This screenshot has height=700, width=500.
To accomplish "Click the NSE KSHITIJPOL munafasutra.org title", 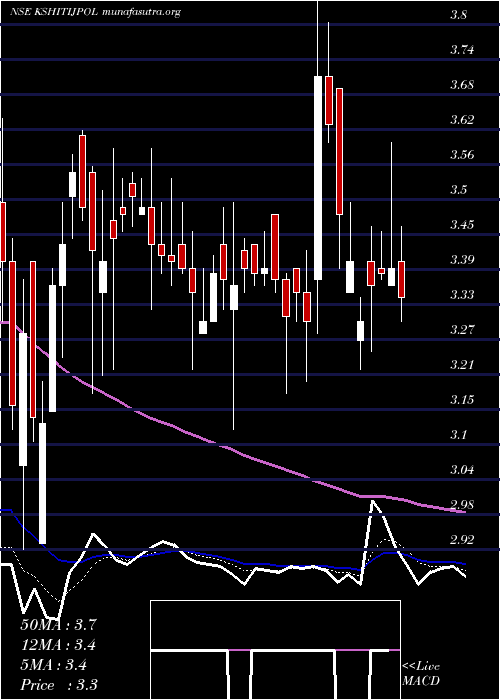I will [95, 12].
